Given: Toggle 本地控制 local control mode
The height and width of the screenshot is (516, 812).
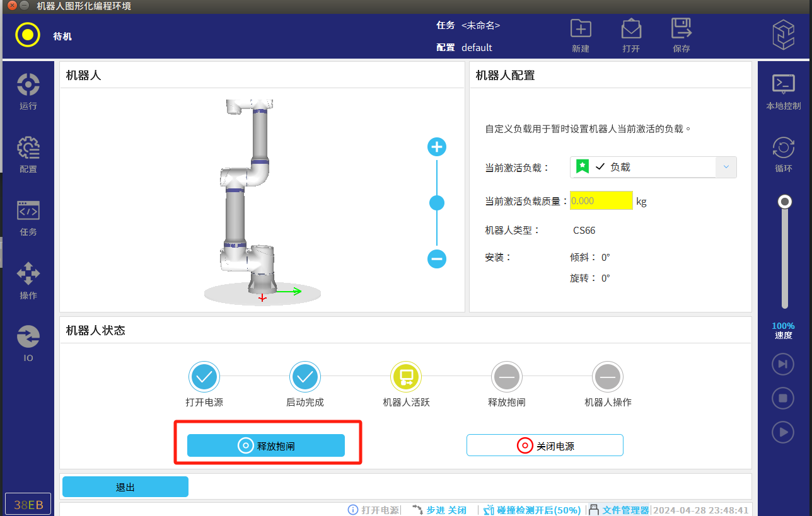Looking at the screenshot, I should tap(784, 90).
